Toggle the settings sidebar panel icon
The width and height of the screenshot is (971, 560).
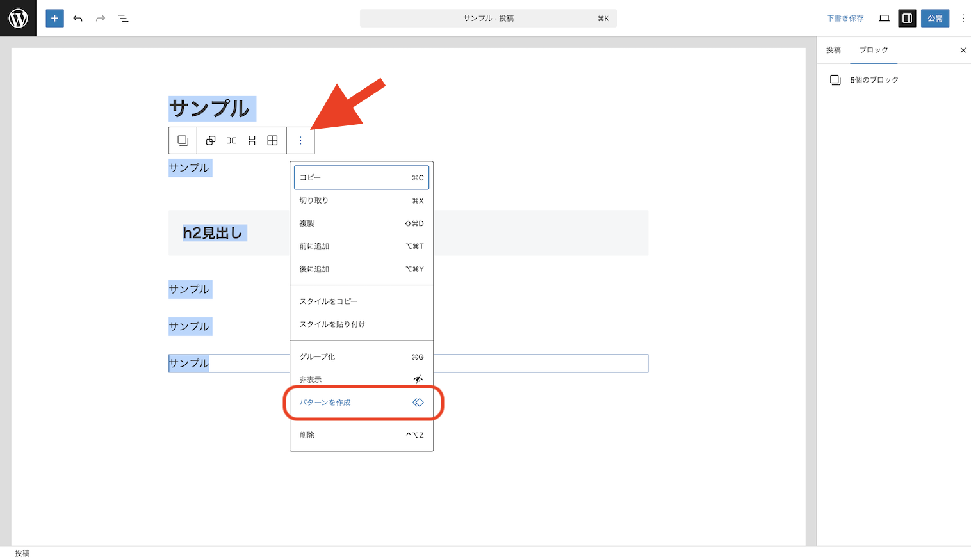click(907, 18)
